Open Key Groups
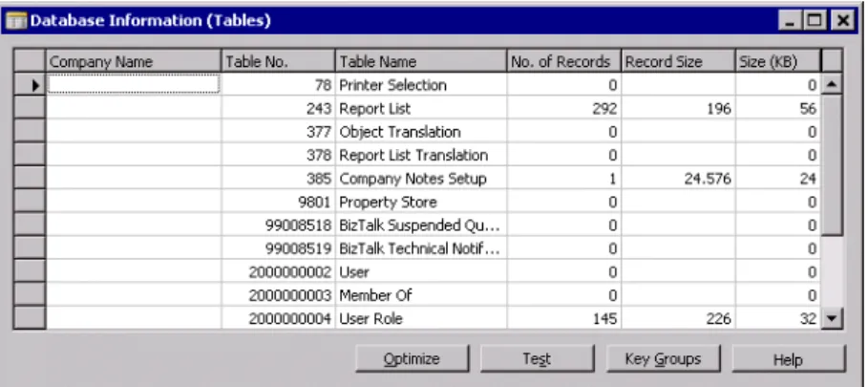This screenshot has height=387, width=868. coord(664,358)
